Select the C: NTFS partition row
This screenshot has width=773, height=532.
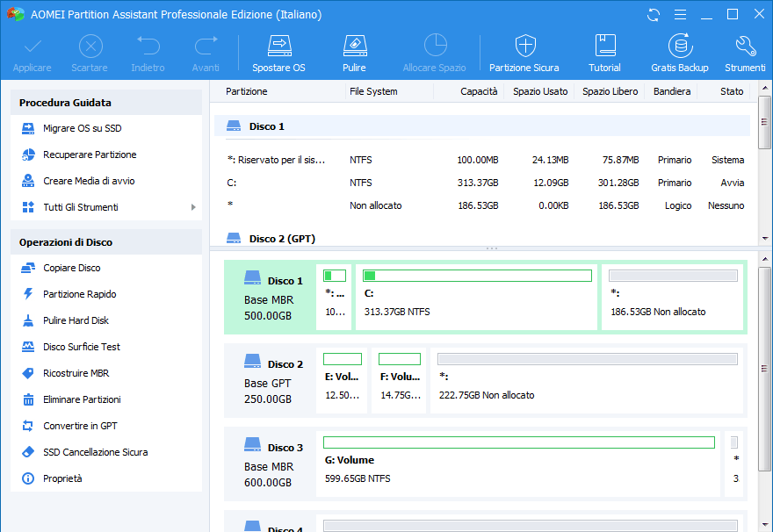[x=483, y=183]
